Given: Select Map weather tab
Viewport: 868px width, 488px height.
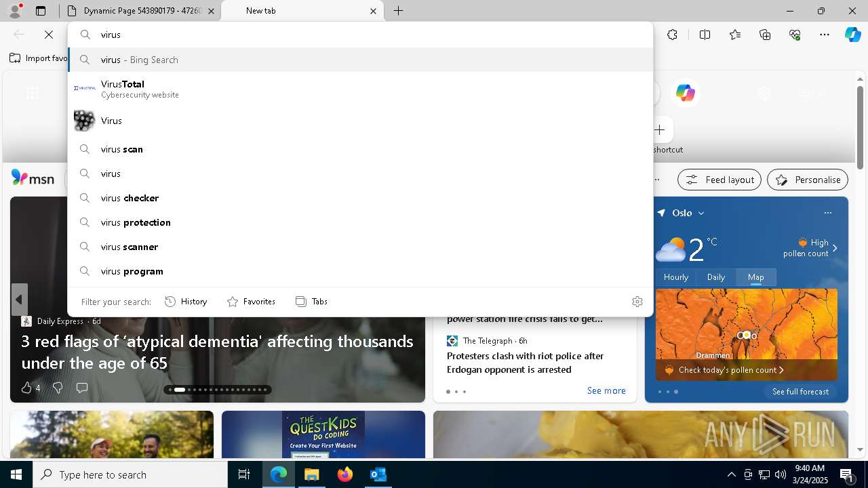Looking at the screenshot, I should pyautogui.click(x=756, y=277).
